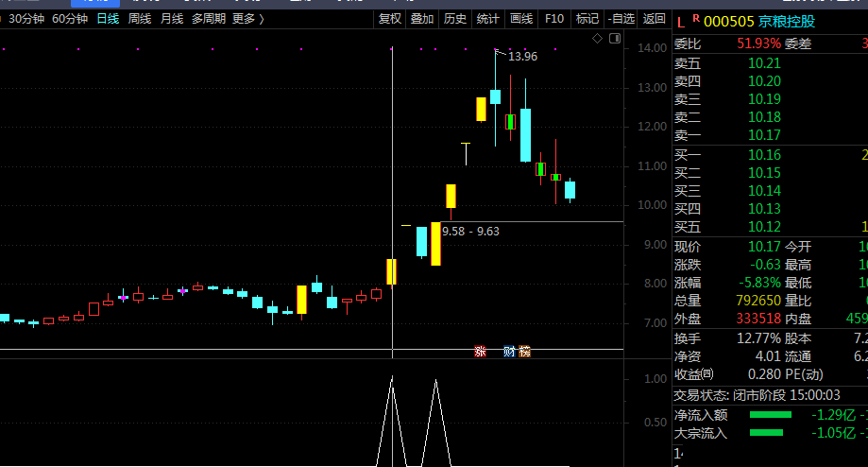
Task: Switch to the 30分钟 period tab
Action: tap(26, 19)
